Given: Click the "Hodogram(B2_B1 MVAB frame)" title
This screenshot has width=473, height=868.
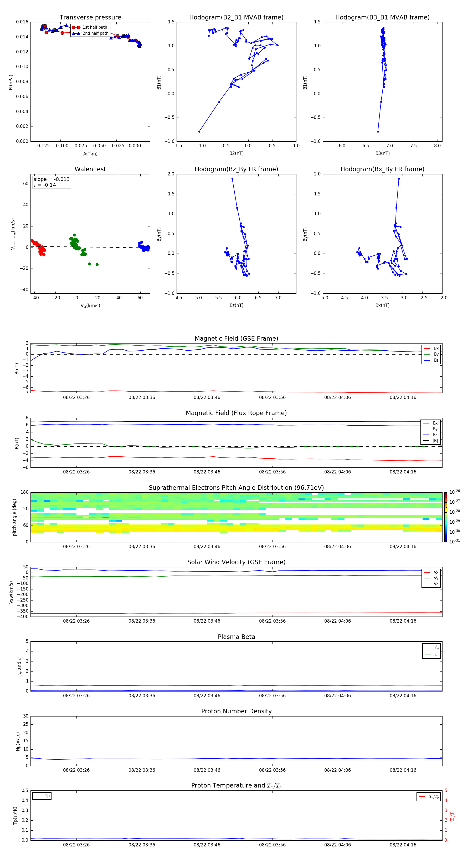Looking at the screenshot, I should (x=236, y=18).
